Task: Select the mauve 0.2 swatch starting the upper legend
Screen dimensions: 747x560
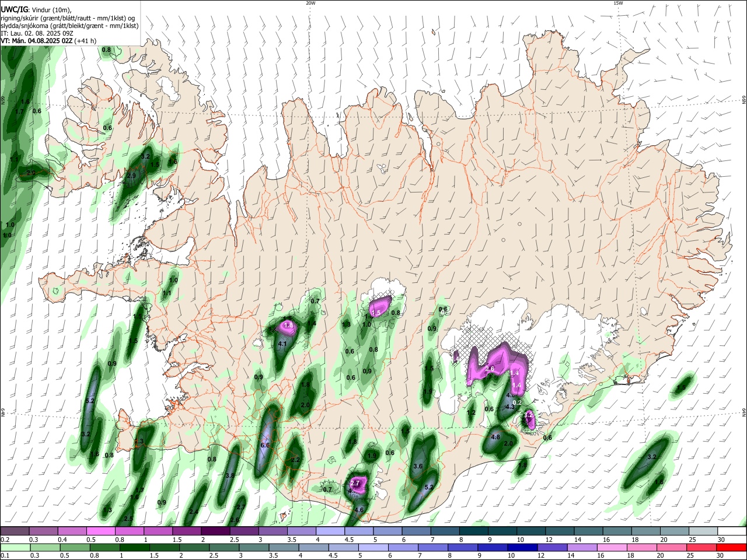Action: click(15, 531)
